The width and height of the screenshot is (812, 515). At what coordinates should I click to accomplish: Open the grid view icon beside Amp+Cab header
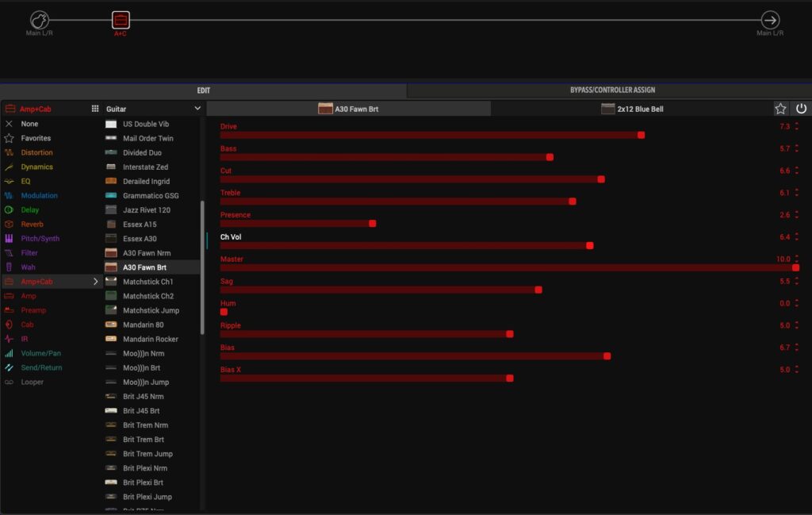(95, 109)
